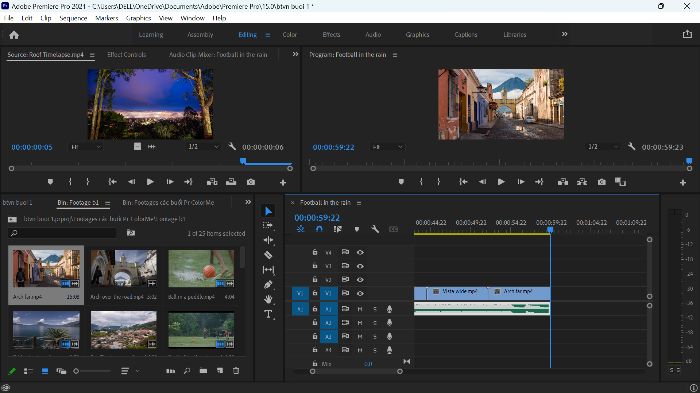Open Source monitor button editor plus
Image resolution: width=700 pixels, height=393 pixels.
[x=283, y=182]
